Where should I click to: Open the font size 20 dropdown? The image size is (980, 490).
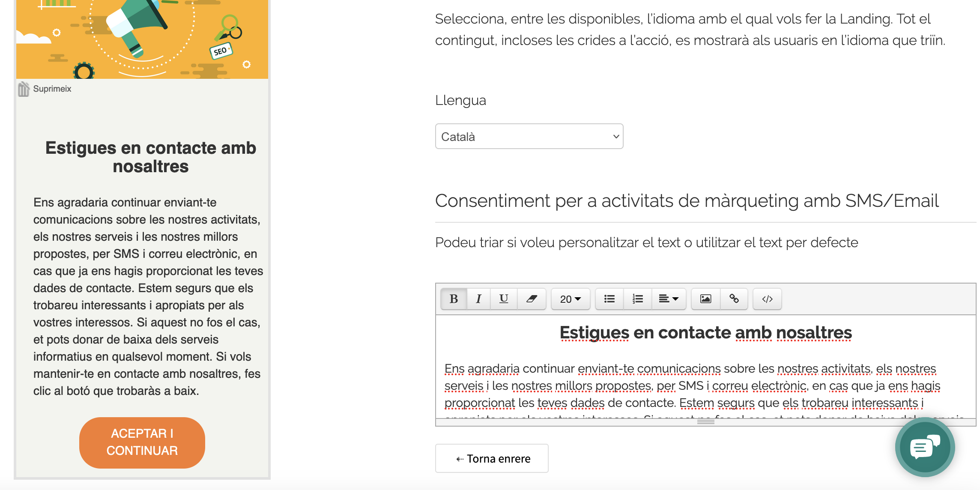(571, 299)
